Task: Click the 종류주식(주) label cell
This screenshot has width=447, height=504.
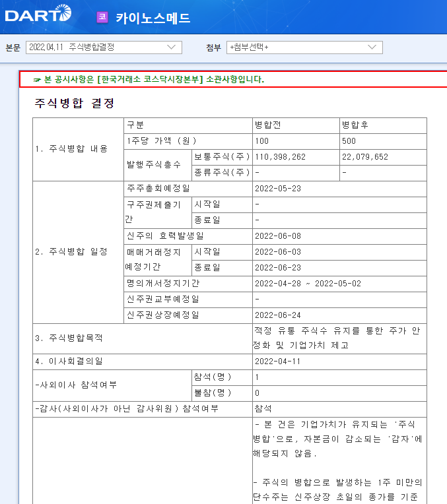Action: click(222, 173)
